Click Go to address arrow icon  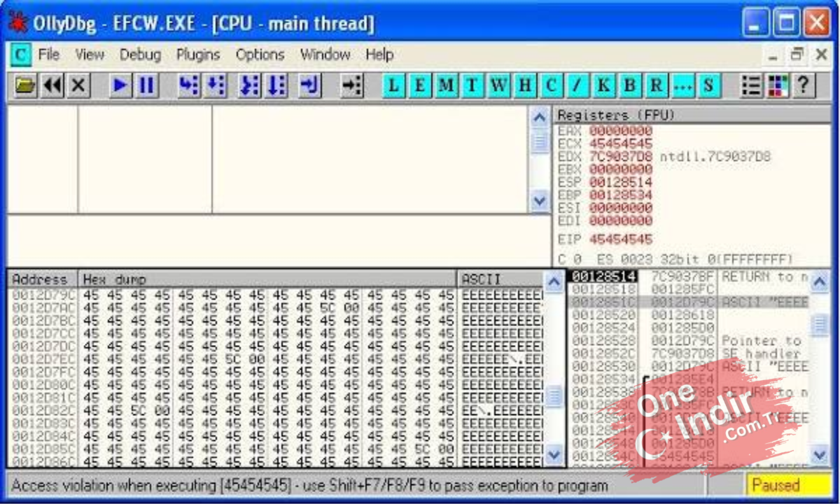351,85
